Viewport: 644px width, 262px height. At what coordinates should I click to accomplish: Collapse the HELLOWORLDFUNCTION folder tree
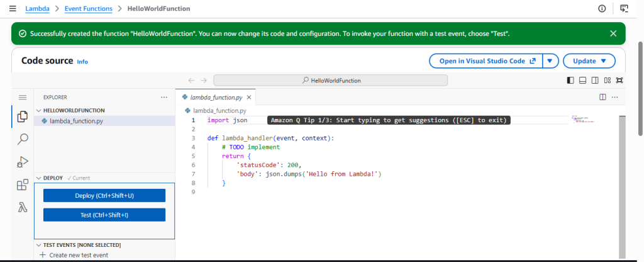(70, 110)
